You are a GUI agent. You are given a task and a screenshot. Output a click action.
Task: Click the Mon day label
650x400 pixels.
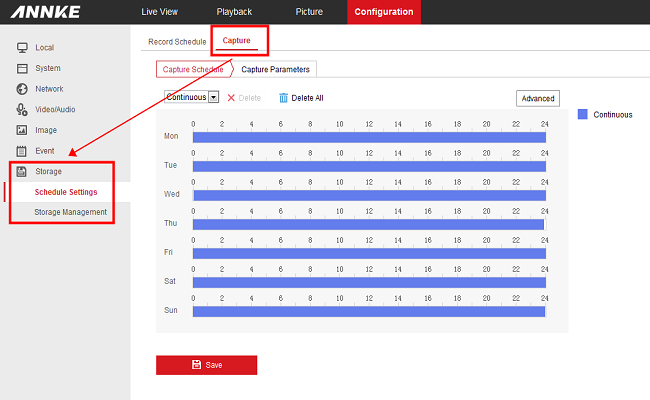pos(171,136)
